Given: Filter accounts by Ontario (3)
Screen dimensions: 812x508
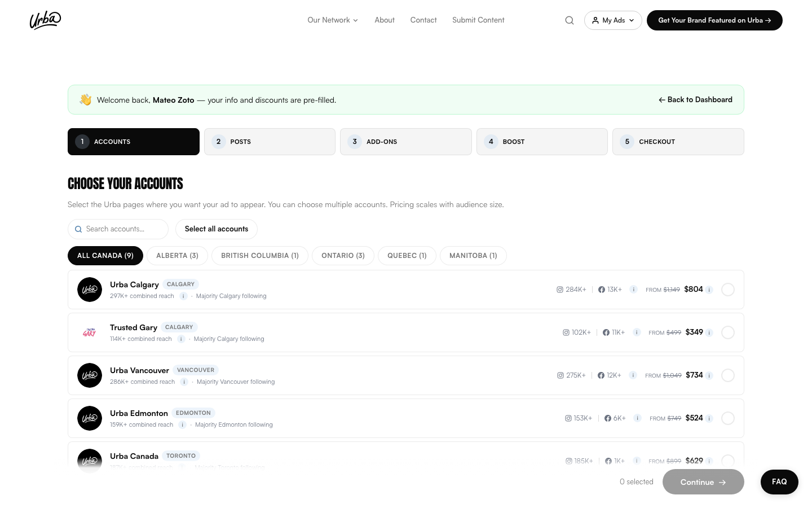Looking at the screenshot, I should tap(343, 256).
